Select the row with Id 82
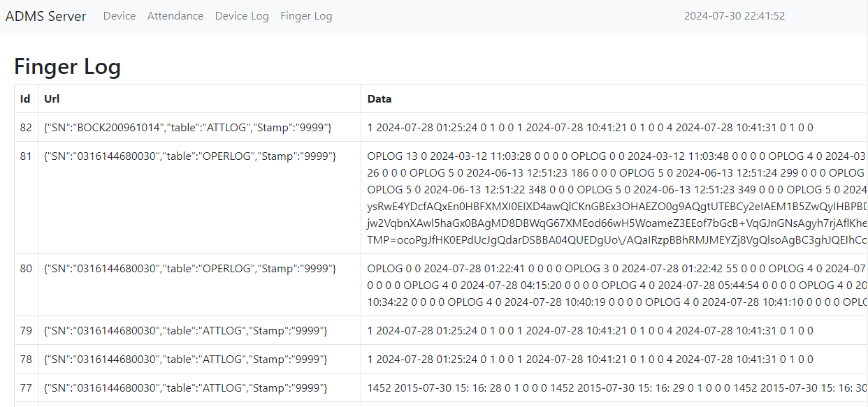The width and height of the screenshot is (868, 407). click(26, 128)
